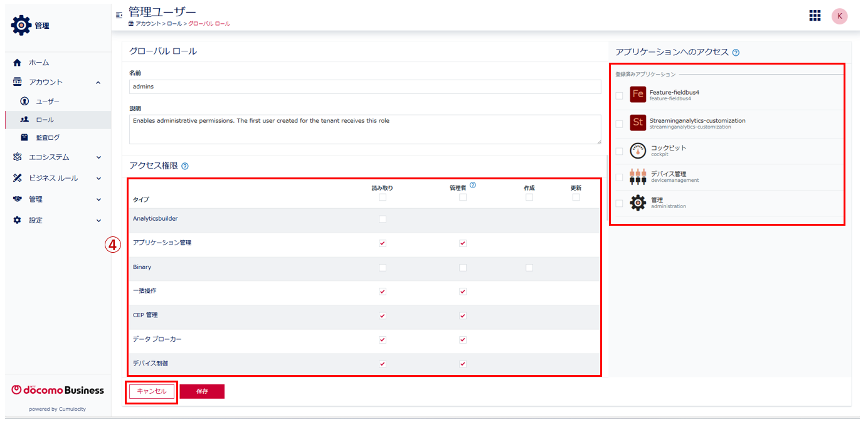Click the コックピット gauge icon
Image resolution: width=868 pixels, height=422 pixels.
[x=638, y=151]
